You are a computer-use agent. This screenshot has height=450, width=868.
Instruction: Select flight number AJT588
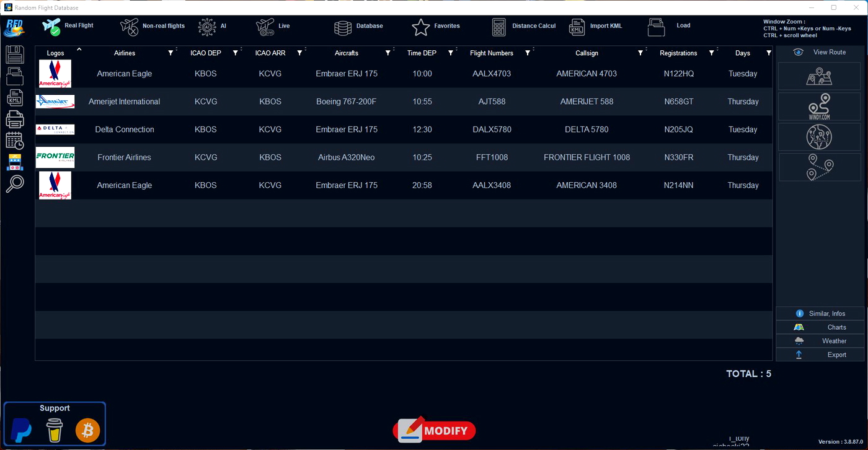point(492,102)
